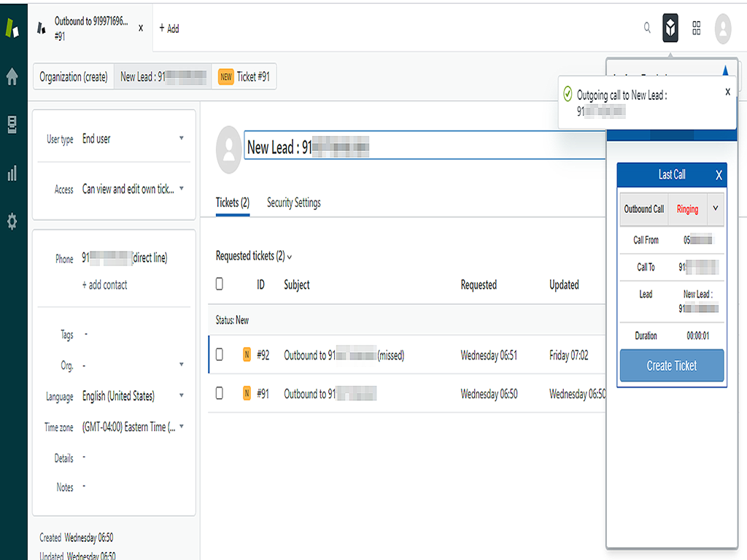Toggle the call app box icon
Screen dimensions: 747x560
670,28
